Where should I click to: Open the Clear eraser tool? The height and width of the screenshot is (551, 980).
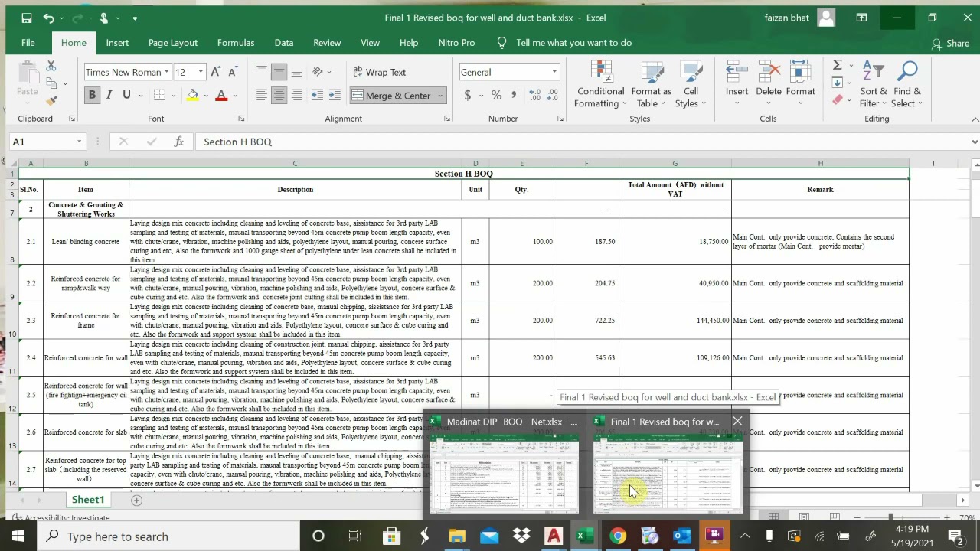pyautogui.click(x=838, y=99)
